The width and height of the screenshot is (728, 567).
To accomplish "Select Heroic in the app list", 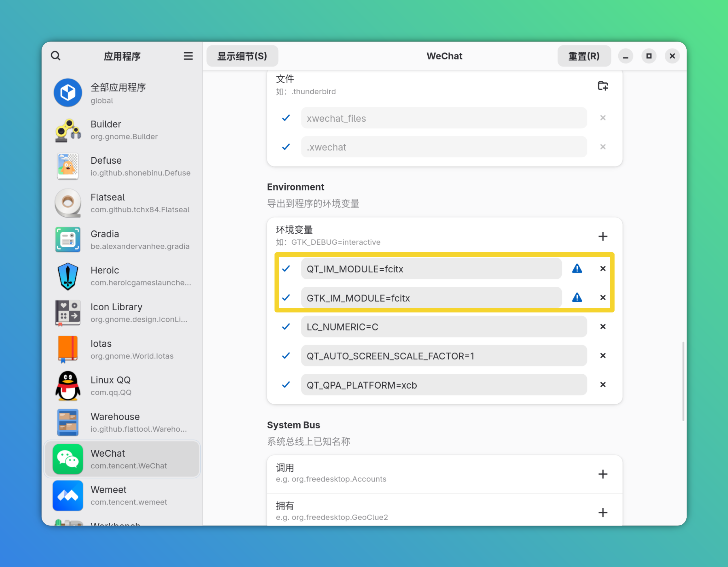I will coord(122,276).
